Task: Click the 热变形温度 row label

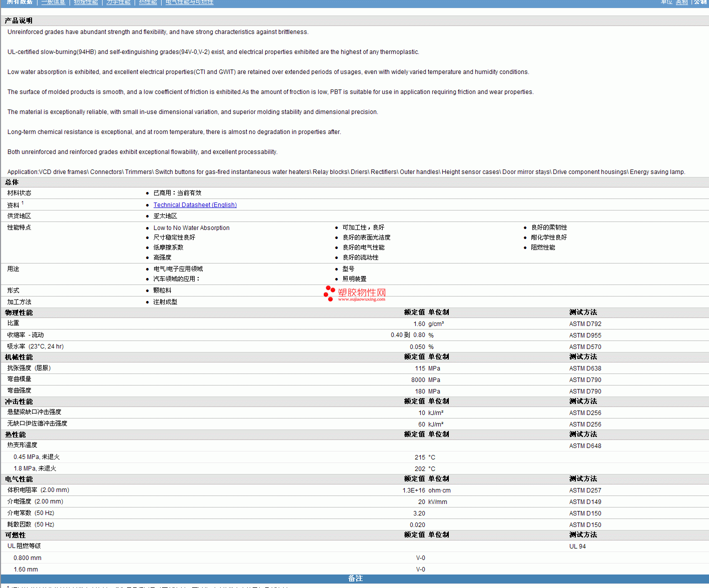Action: coord(23,445)
